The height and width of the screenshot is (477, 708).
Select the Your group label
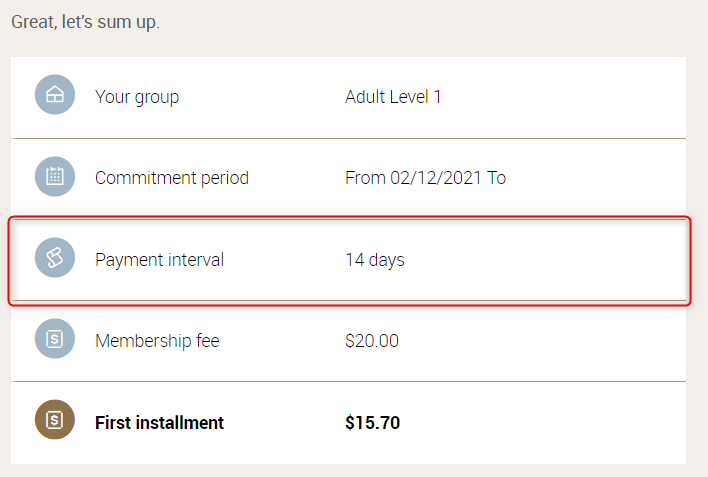click(137, 97)
